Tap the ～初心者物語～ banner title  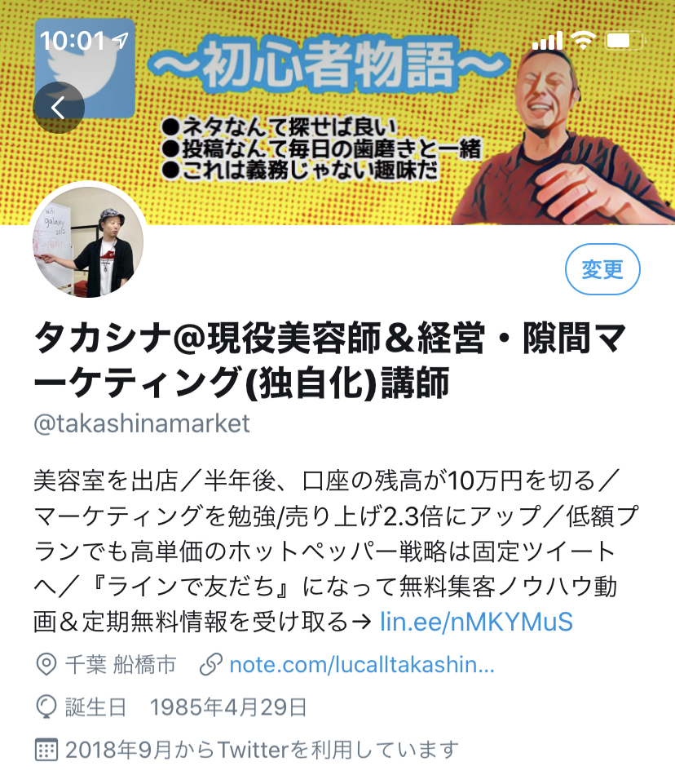pyautogui.click(x=328, y=65)
